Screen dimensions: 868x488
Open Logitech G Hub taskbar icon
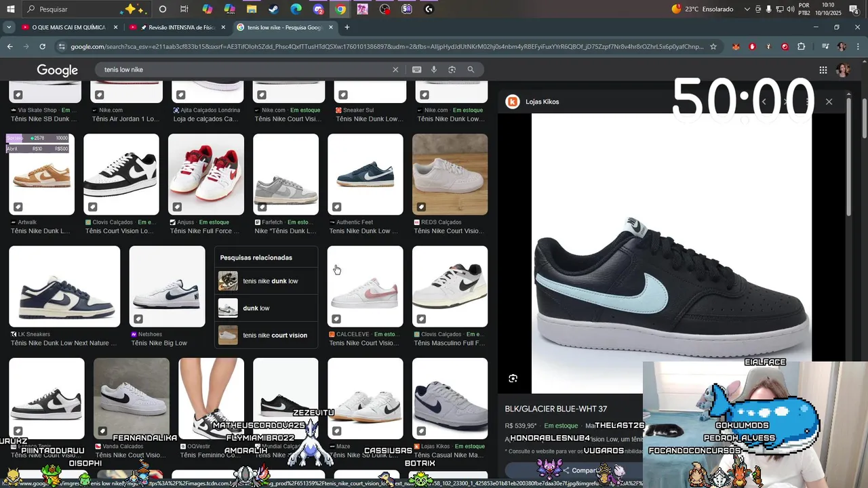pos(429,9)
